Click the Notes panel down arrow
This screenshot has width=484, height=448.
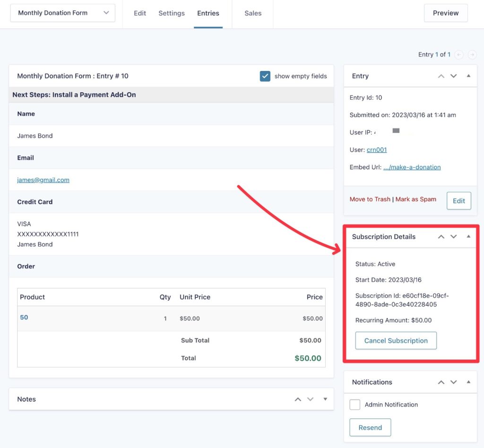point(311,399)
